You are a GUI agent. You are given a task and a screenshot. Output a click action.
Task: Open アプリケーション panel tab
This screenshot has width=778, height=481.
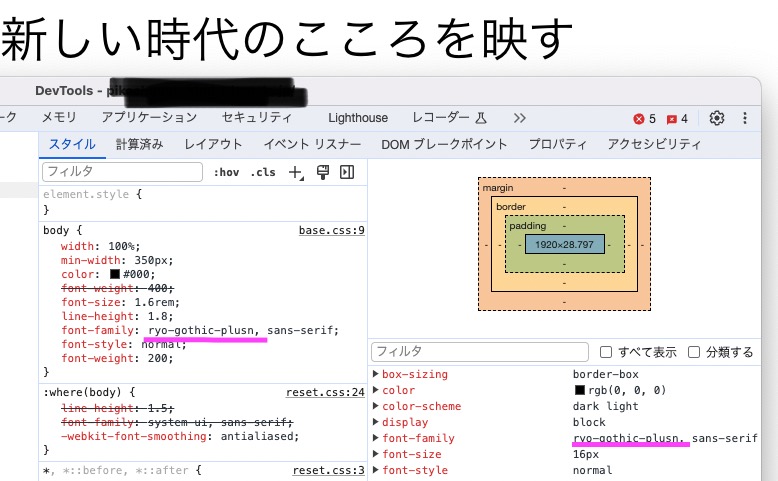click(x=149, y=118)
